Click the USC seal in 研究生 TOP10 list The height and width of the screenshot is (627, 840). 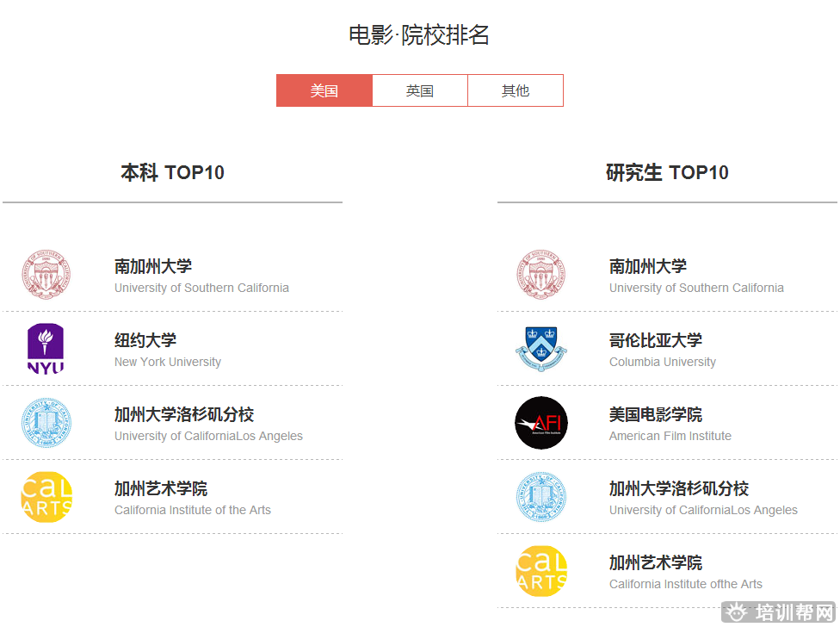[x=541, y=275]
